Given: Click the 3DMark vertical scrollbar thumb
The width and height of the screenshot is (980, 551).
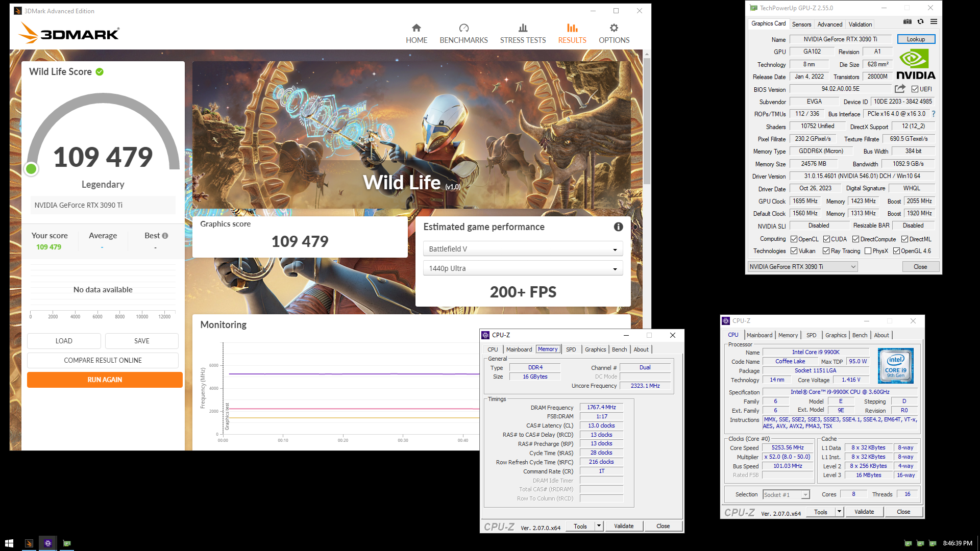Looking at the screenshot, I should point(647,121).
